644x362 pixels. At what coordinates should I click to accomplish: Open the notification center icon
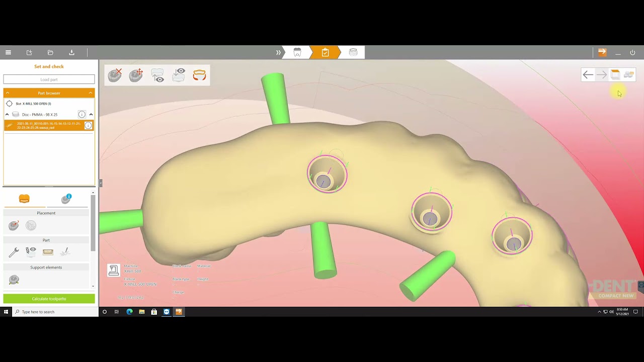[x=636, y=312]
